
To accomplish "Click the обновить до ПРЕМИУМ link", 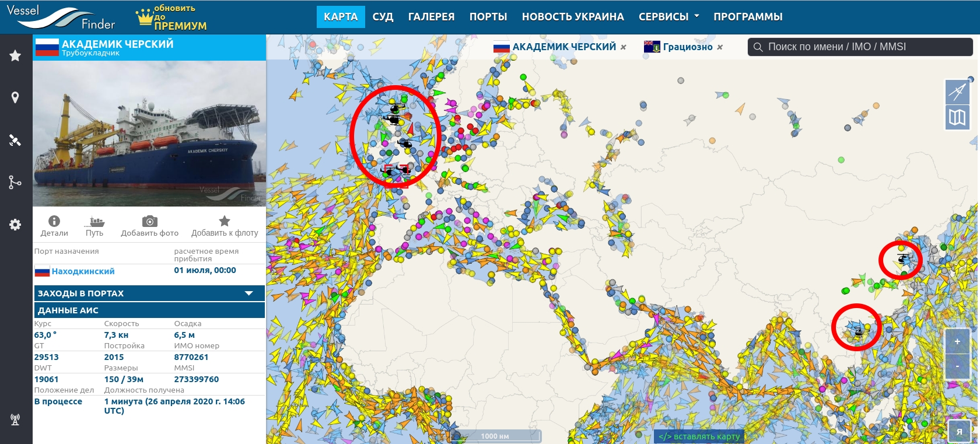I will [180, 18].
